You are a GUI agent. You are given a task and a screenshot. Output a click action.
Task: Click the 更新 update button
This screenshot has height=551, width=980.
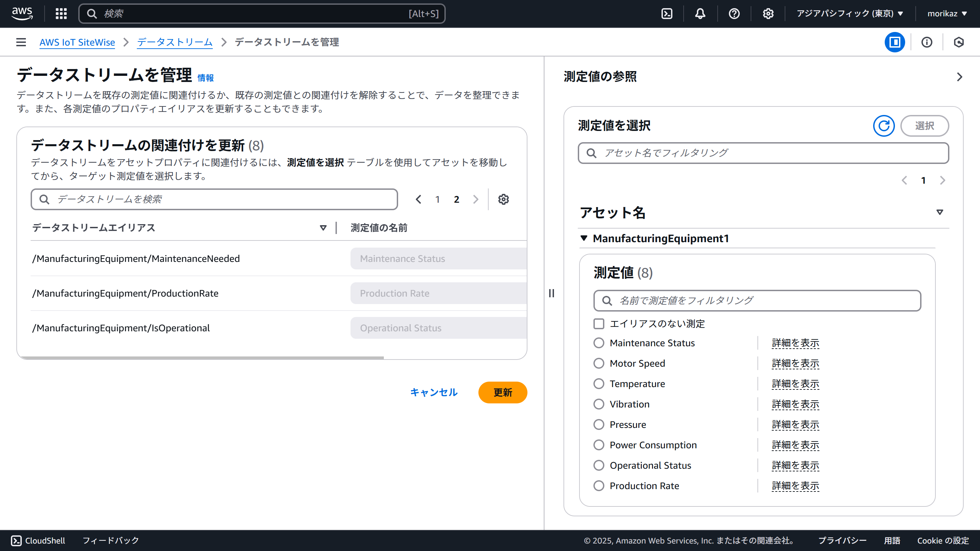(x=503, y=393)
